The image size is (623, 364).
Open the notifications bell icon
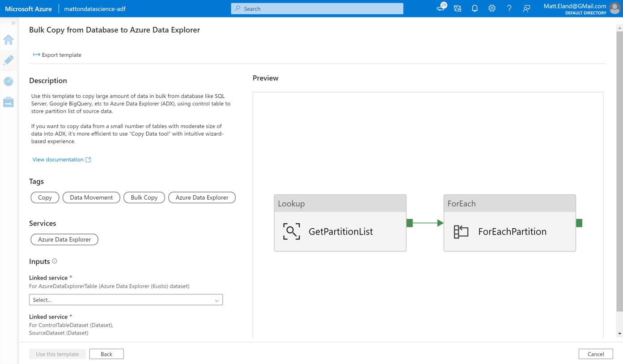(x=475, y=8)
